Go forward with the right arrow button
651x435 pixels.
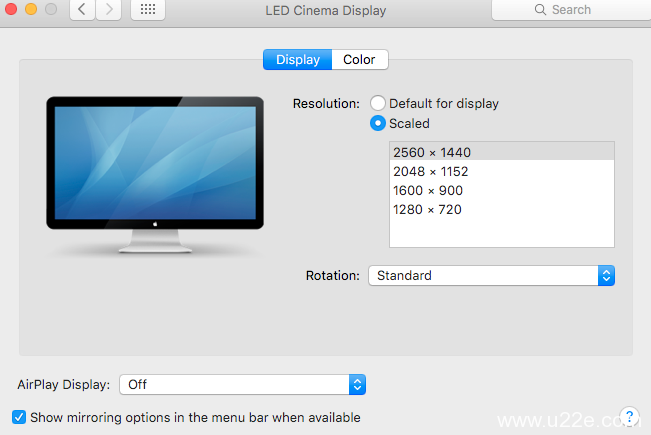[109, 10]
